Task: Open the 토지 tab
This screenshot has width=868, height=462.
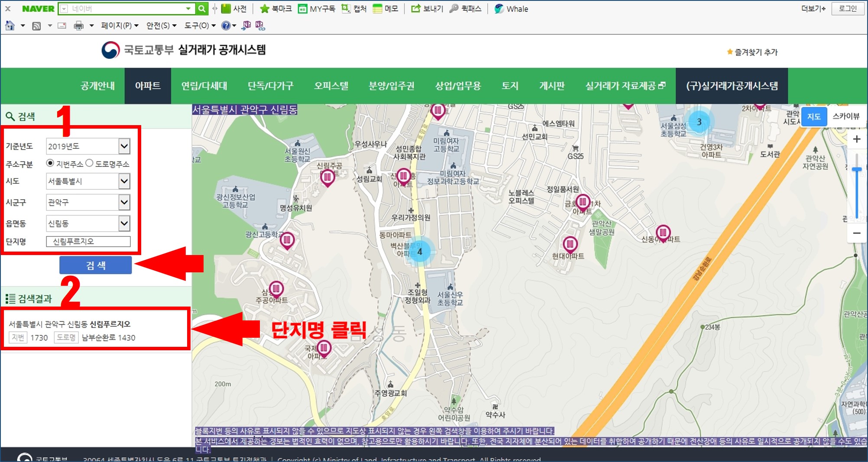Action: click(510, 86)
